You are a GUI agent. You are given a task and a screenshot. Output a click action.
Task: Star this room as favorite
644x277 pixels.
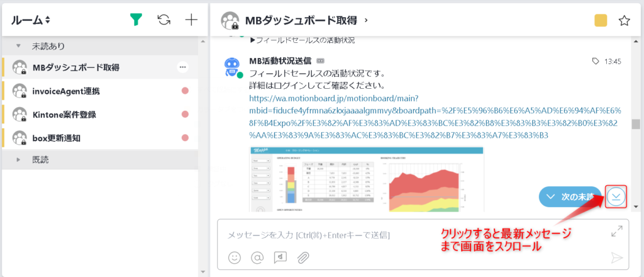click(625, 20)
